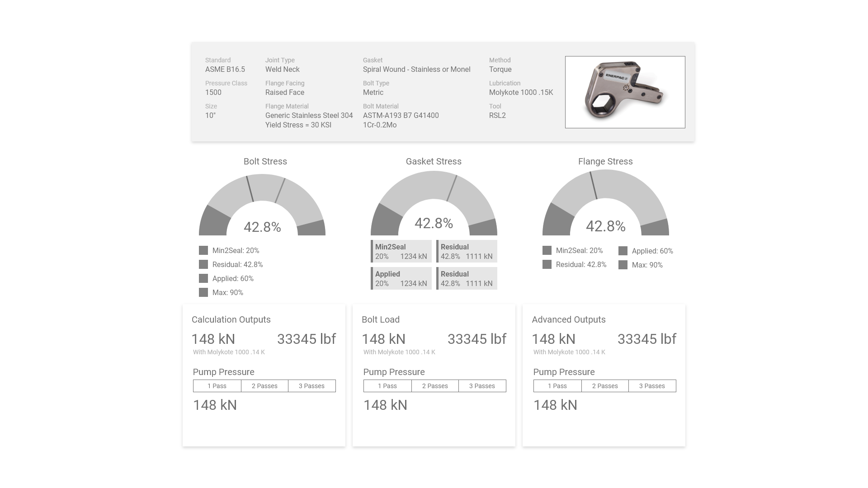The image size is (868, 488).
Task: Choose 2 Passes under Bolt Load
Action: tap(435, 386)
